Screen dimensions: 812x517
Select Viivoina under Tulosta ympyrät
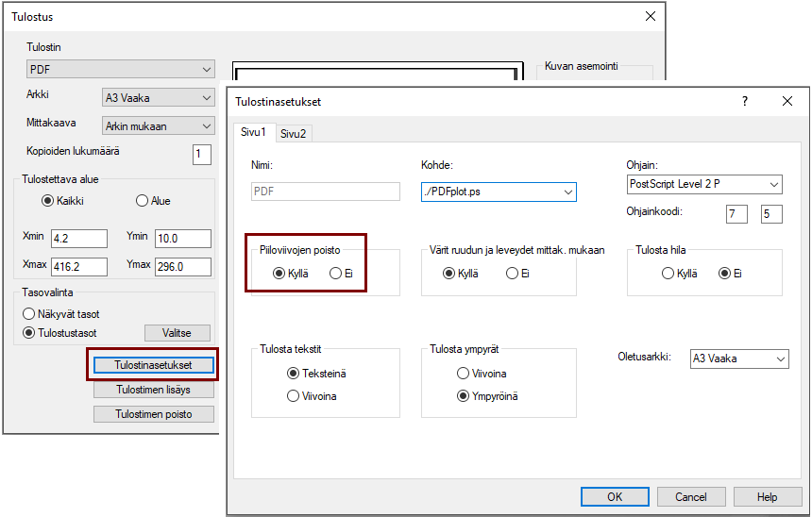(463, 374)
